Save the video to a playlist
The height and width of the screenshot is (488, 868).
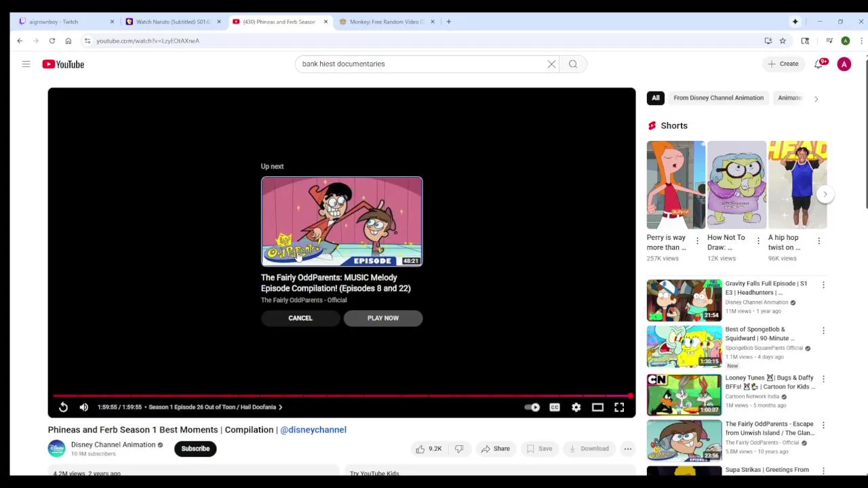point(539,449)
